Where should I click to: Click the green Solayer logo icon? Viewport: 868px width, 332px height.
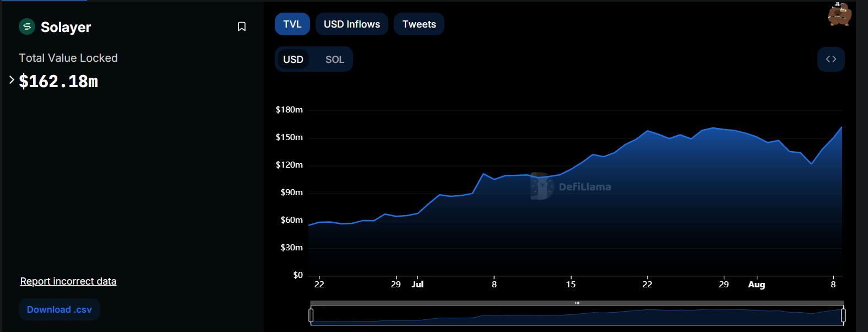click(27, 26)
